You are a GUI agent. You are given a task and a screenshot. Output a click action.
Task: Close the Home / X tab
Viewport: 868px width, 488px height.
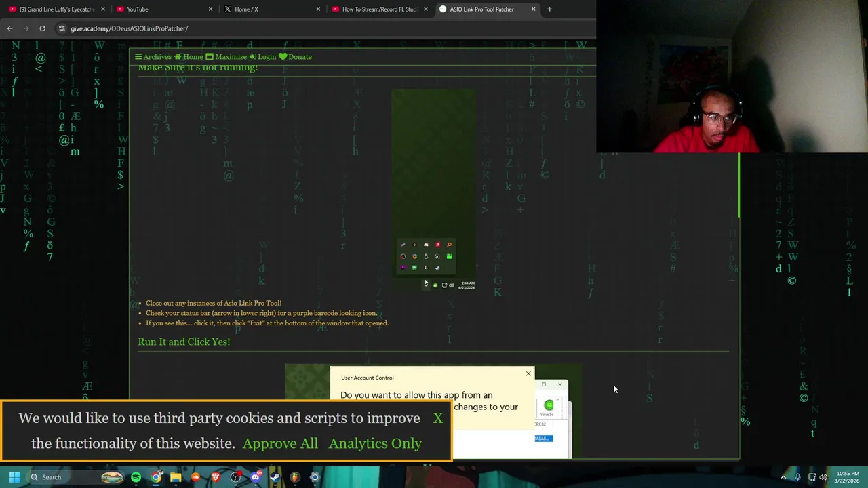318,9
